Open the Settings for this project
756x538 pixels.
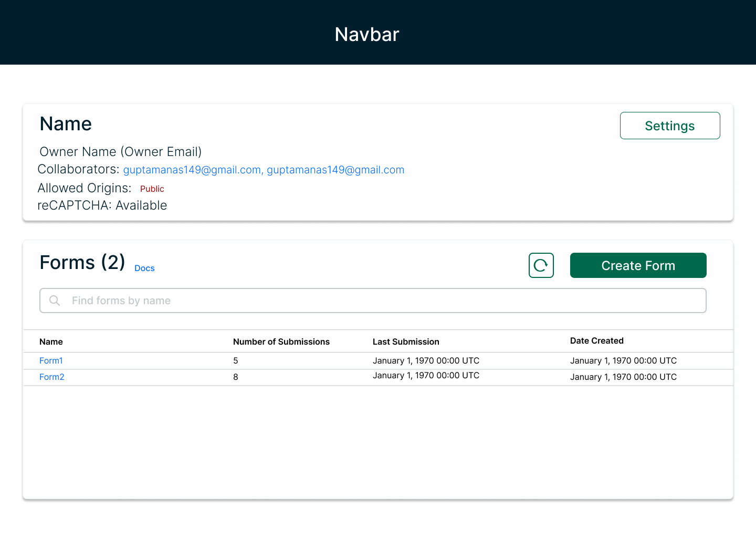pyautogui.click(x=669, y=126)
